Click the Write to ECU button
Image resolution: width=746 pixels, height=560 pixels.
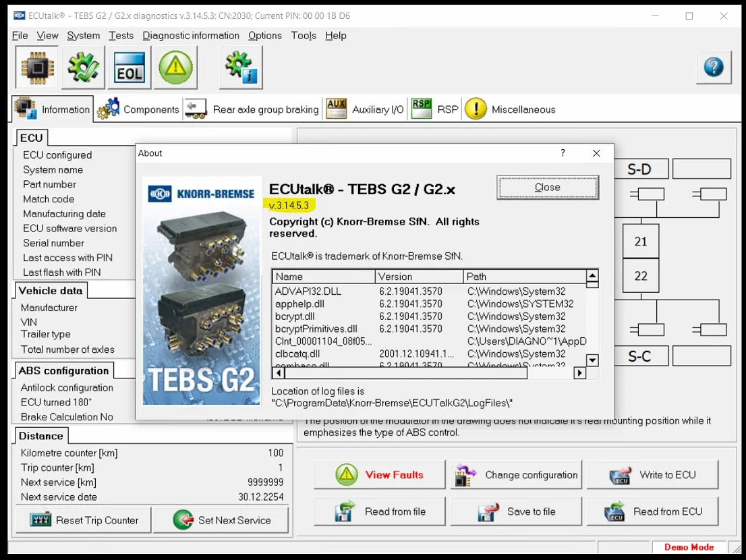click(652, 475)
